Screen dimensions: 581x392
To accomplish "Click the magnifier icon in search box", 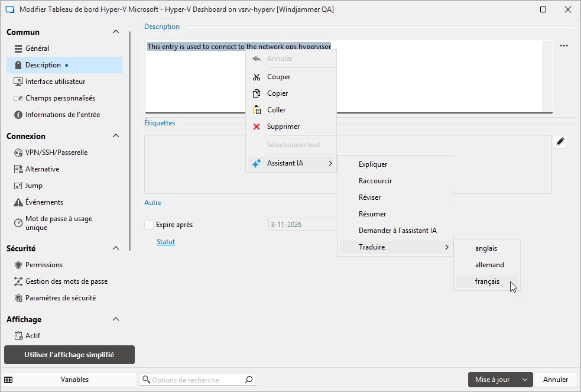I will tap(249, 380).
